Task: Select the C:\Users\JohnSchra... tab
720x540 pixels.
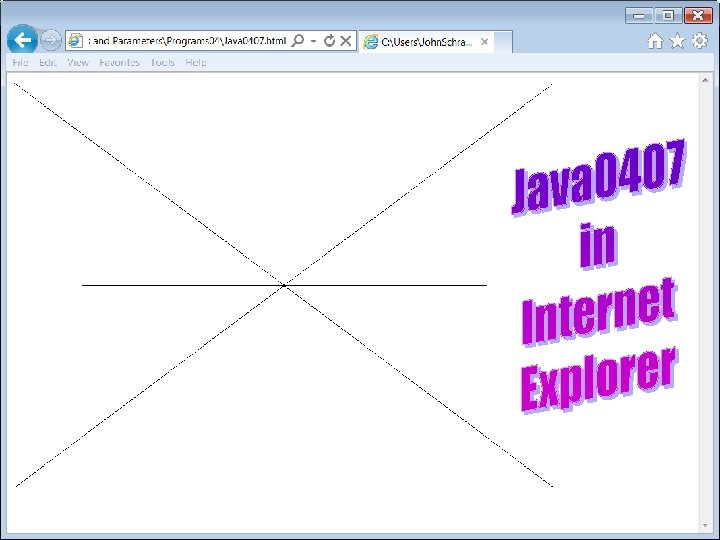Action: point(426,42)
